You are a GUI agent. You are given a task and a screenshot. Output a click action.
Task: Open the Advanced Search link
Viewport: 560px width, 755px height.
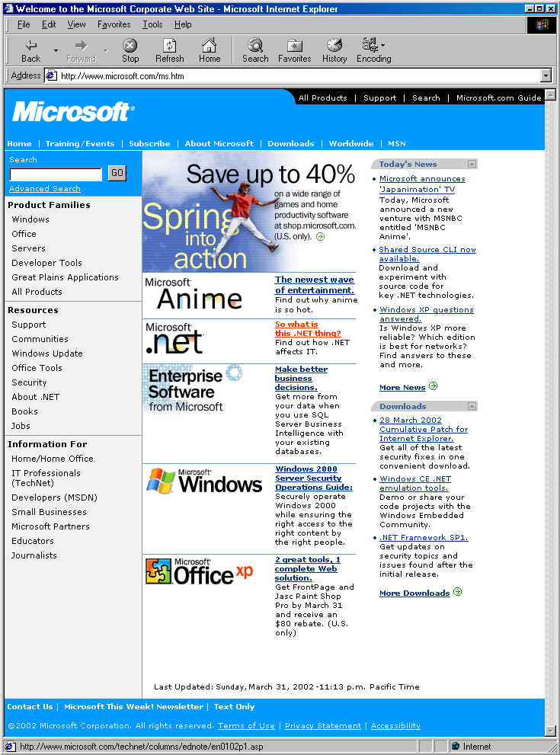click(45, 189)
